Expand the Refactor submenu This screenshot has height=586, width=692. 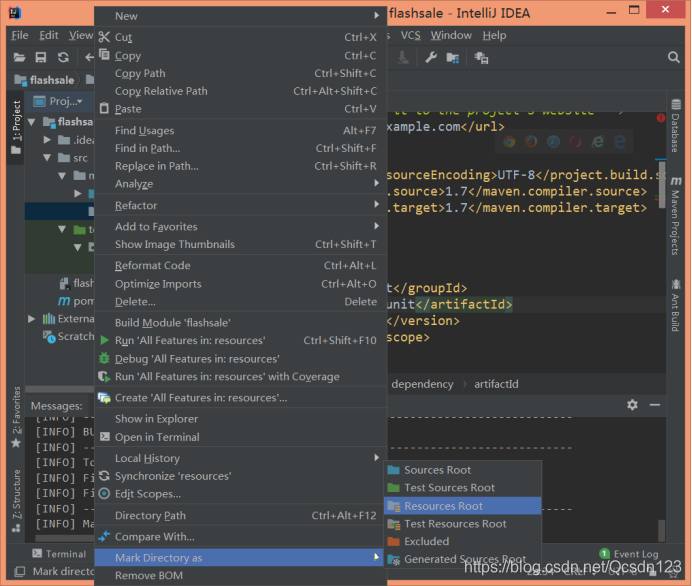pyautogui.click(x=241, y=205)
